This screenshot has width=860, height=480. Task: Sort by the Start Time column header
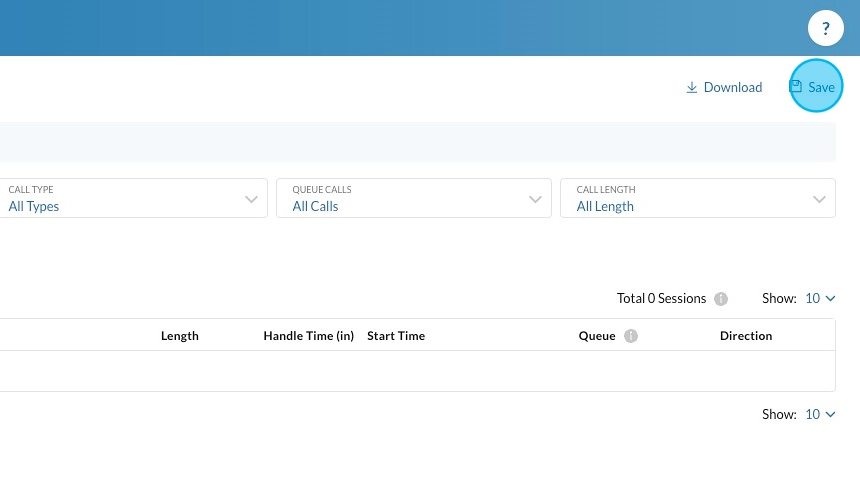[396, 336]
